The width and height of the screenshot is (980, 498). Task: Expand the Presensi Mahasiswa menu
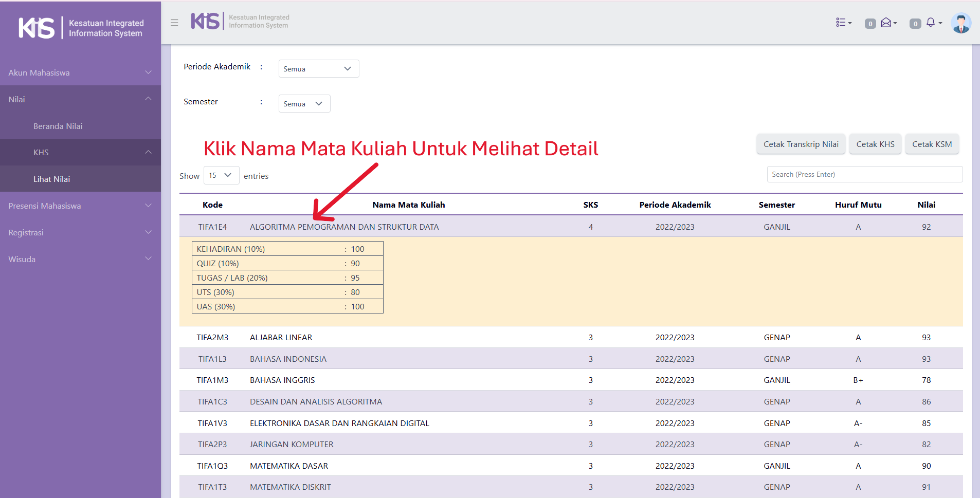(80, 206)
